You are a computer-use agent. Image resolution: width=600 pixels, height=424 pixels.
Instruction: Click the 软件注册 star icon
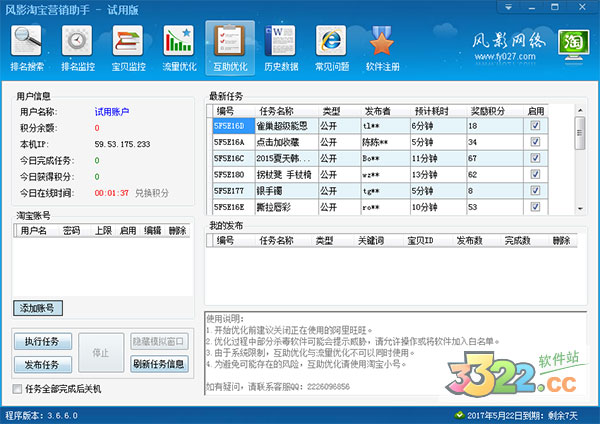coord(380,41)
